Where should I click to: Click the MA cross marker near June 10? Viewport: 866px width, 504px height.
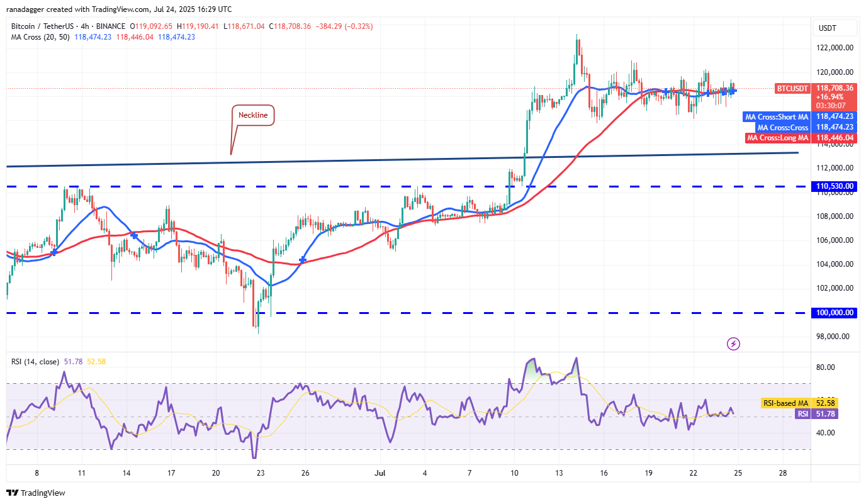click(x=53, y=252)
